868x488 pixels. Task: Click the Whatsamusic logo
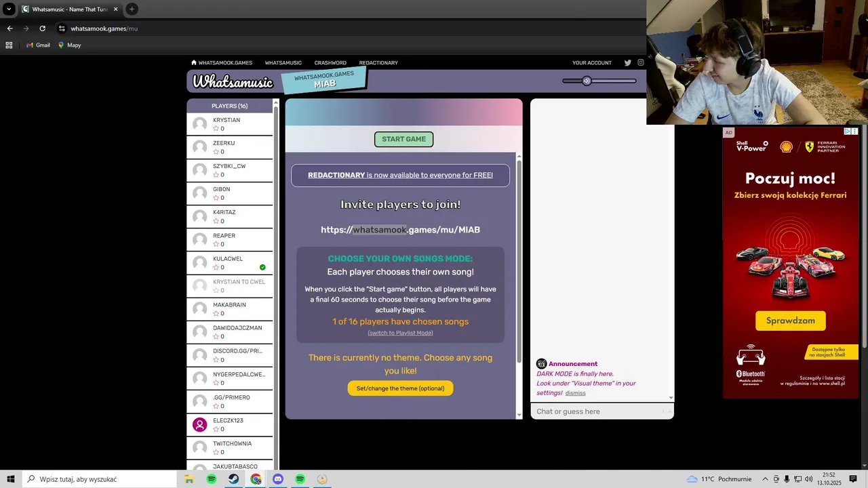coord(233,81)
